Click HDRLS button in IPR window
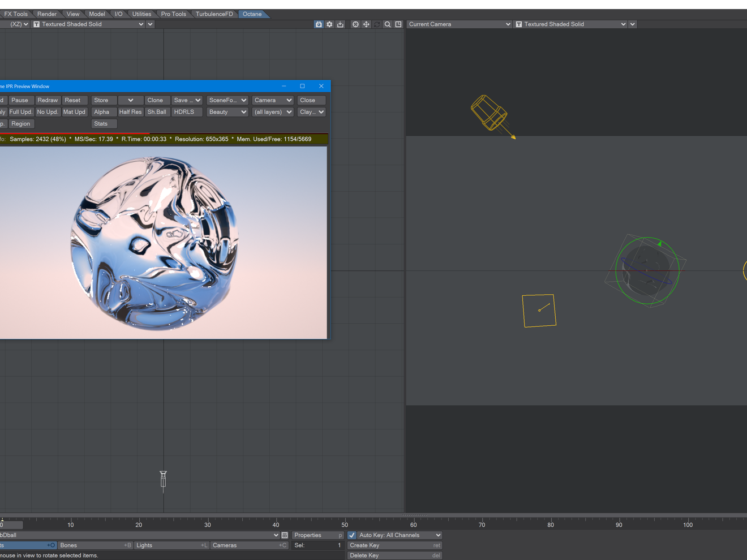The image size is (747, 560). tap(187, 112)
